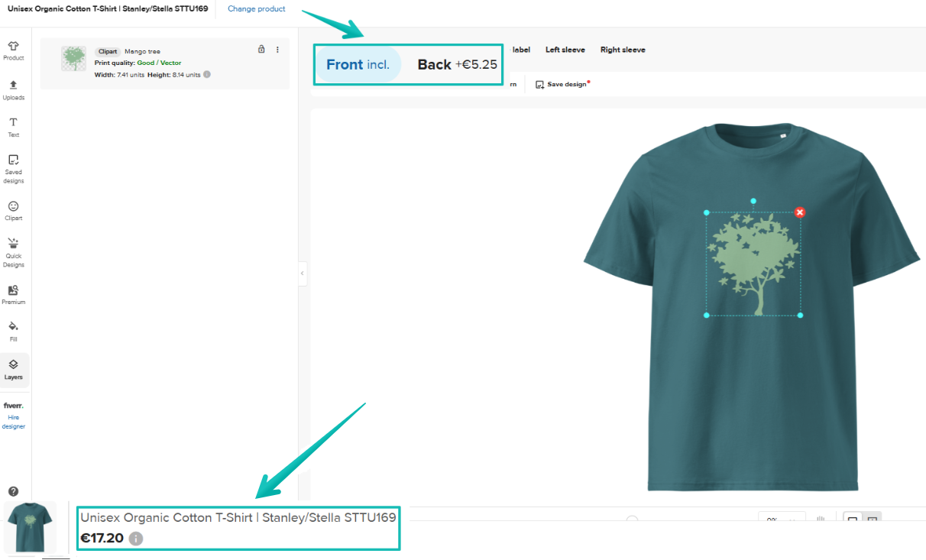
Task: Toggle the alternate mockup view button
Action: [873, 519]
